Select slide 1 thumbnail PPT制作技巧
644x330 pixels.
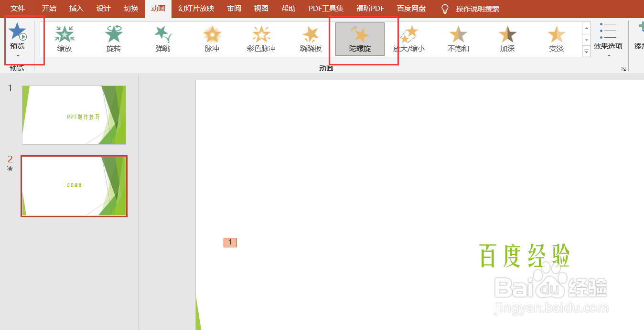click(74, 115)
